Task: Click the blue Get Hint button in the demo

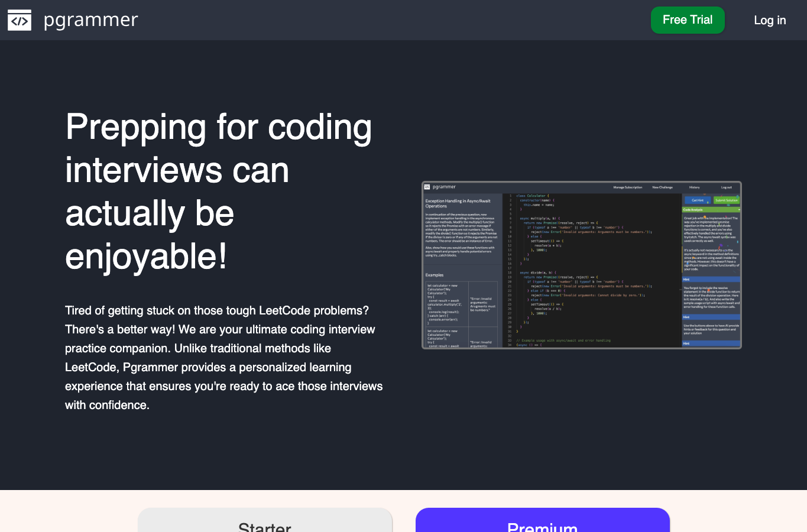Action: point(698,200)
